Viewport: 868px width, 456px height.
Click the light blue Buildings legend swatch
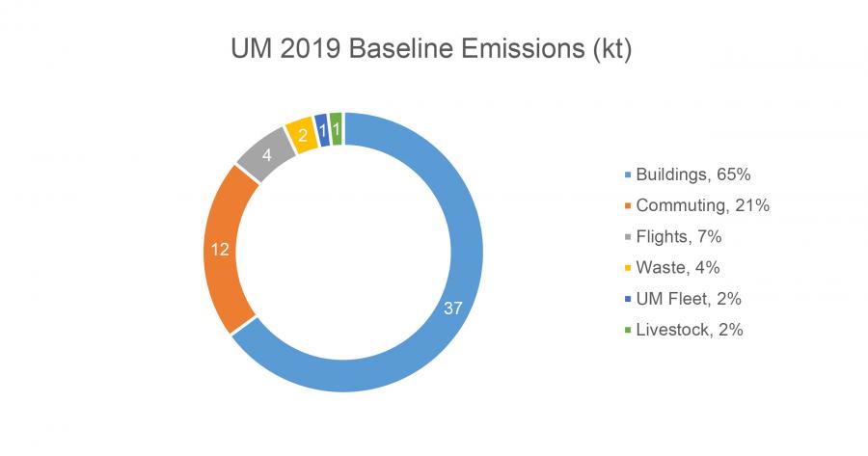[629, 174]
